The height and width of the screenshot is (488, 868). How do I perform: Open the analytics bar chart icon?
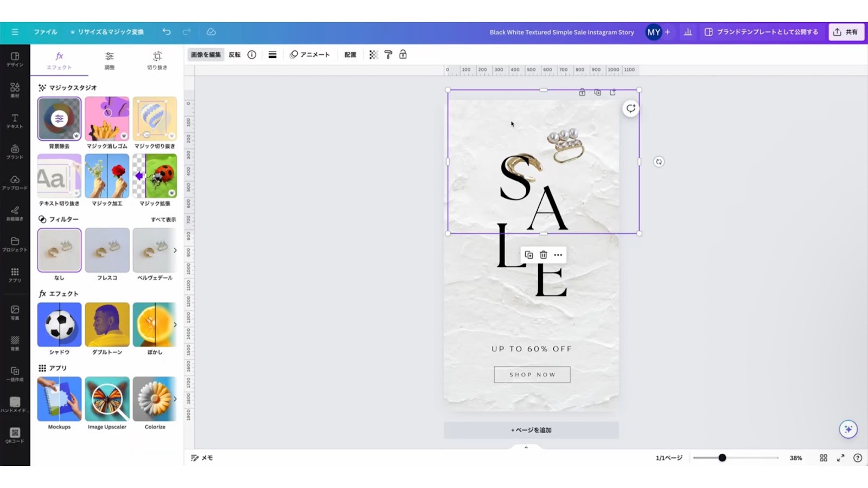688,32
